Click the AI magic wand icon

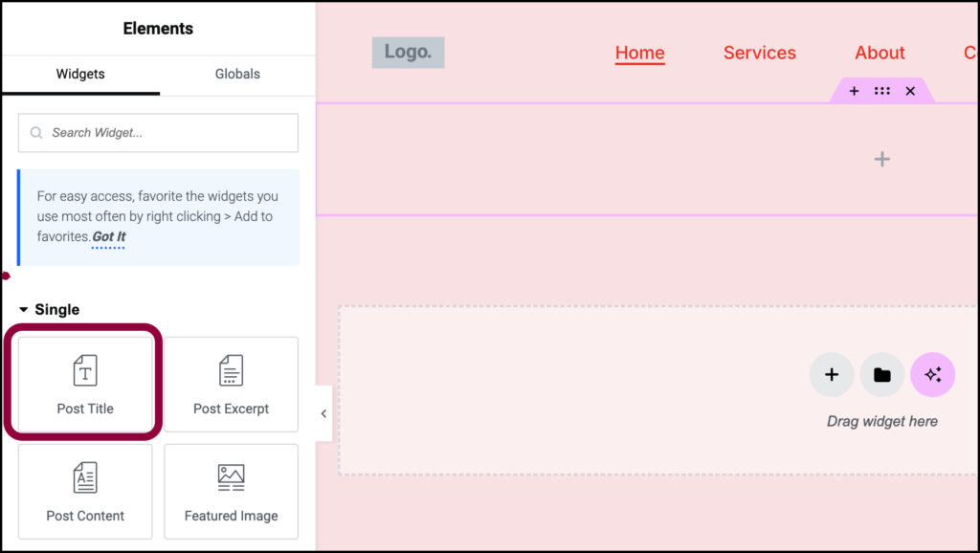pos(933,375)
